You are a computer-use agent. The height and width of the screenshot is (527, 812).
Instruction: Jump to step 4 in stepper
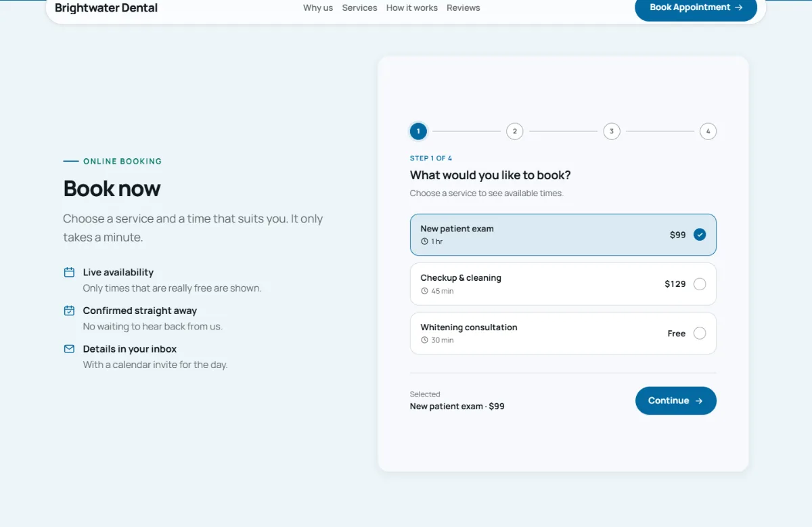tap(708, 131)
